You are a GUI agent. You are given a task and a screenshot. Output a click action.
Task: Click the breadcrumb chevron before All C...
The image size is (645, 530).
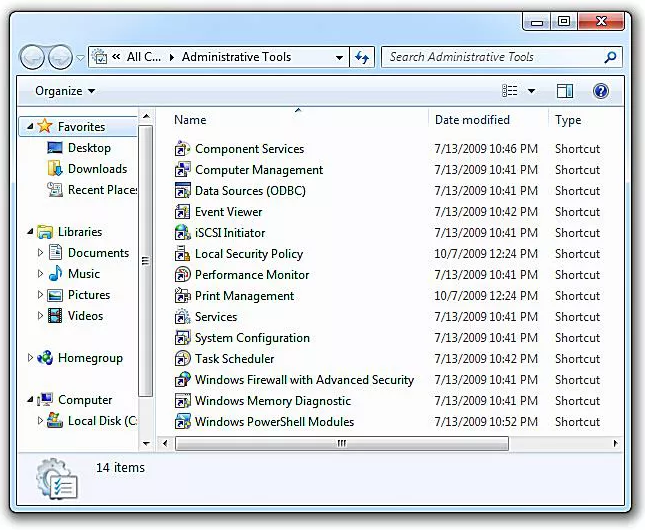(x=116, y=57)
